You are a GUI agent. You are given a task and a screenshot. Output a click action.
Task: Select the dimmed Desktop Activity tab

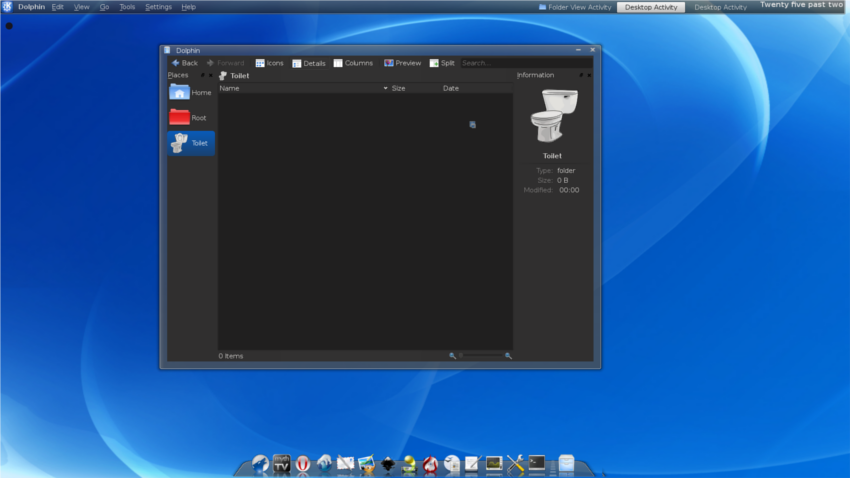tap(720, 7)
